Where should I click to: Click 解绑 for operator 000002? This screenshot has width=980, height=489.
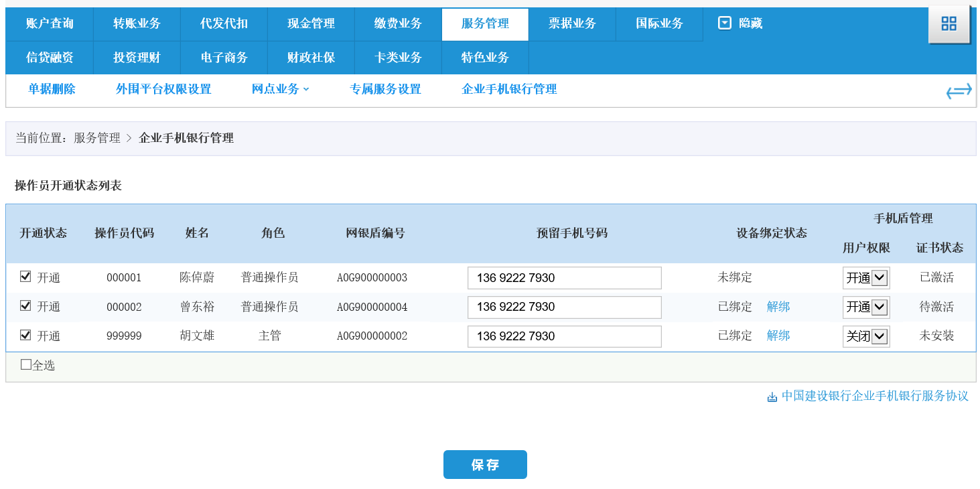coord(778,307)
